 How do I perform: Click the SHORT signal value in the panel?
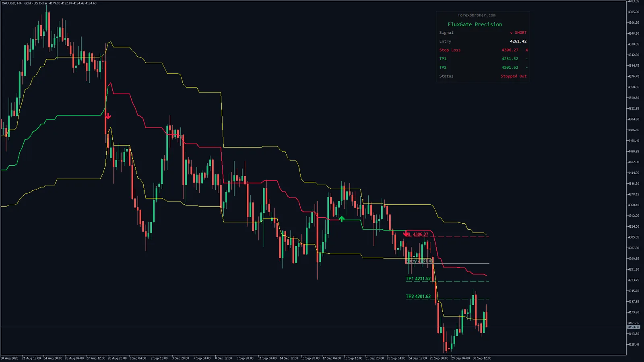pyautogui.click(x=518, y=33)
